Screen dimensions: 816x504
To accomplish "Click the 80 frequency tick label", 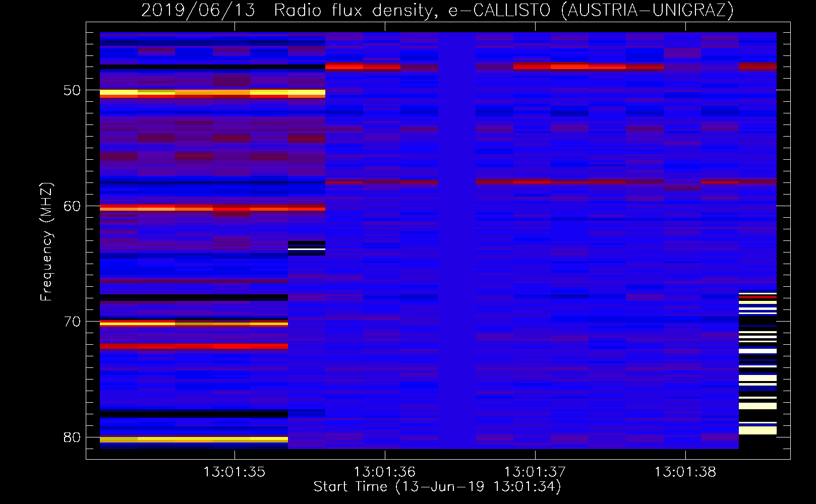I will 72,437.
